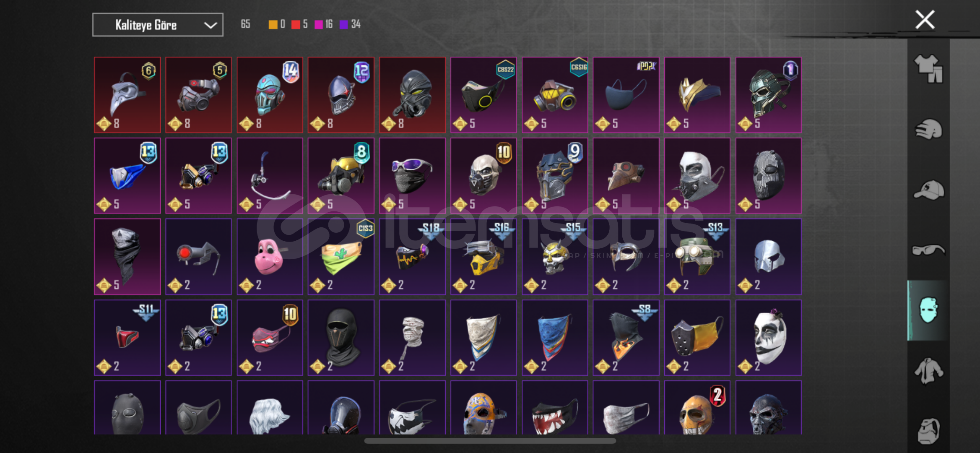Screen dimensions: 980x453
Task: Open the Kaliteye Göre sort dropdown
Action: tap(158, 25)
